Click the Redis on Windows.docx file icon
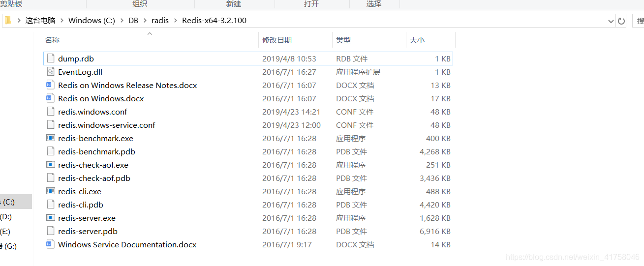 (x=50, y=98)
